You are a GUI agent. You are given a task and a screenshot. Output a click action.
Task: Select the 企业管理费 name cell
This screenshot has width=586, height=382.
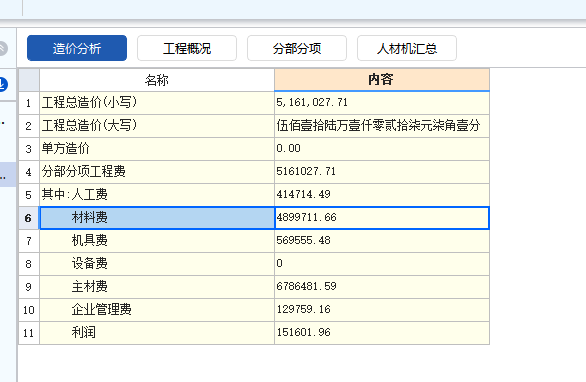point(157,310)
